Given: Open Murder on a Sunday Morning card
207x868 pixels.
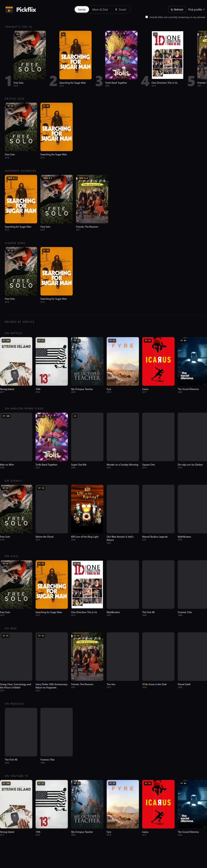Looking at the screenshot, I should pyautogui.click(x=123, y=437).
